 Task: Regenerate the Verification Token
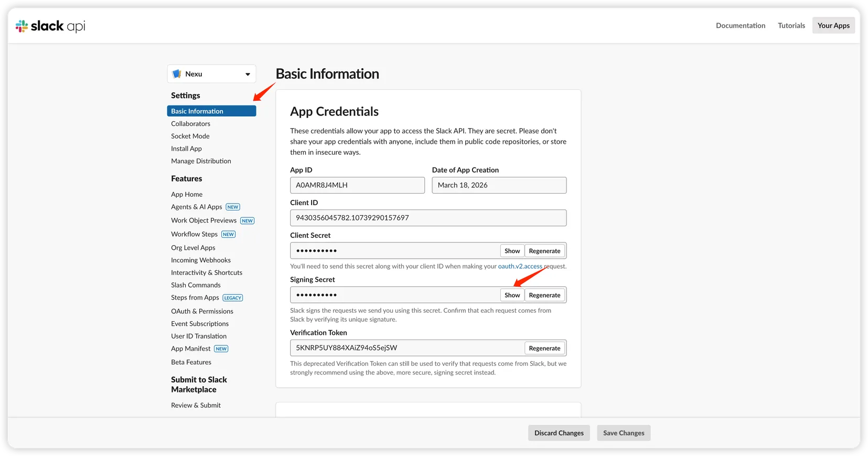(x=544, y=348)
